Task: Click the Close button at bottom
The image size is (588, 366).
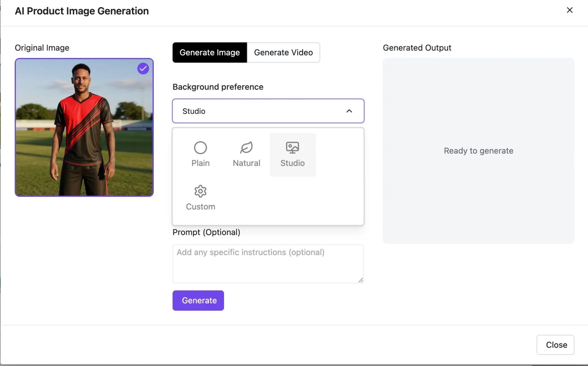Action: point(555,345)
